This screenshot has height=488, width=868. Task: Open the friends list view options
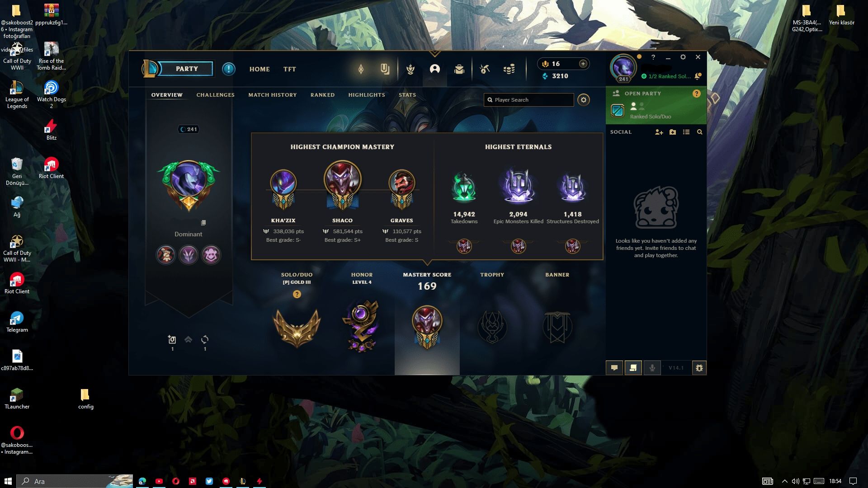(x=686, y=132)
